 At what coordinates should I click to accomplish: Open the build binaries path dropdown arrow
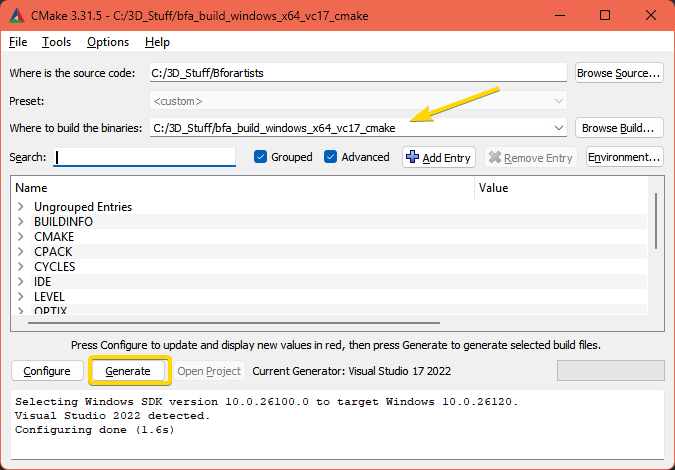pos(559,128)
